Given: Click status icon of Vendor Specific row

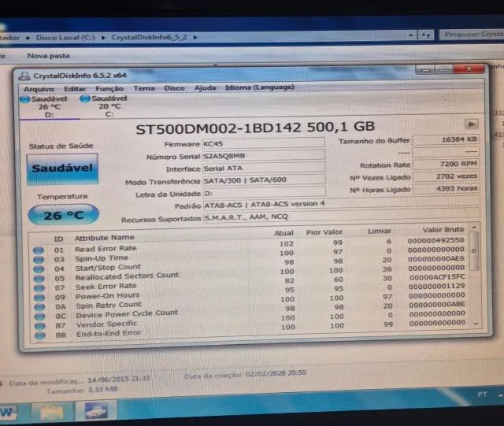Looking at the screenshot, I should pos(40,326).
